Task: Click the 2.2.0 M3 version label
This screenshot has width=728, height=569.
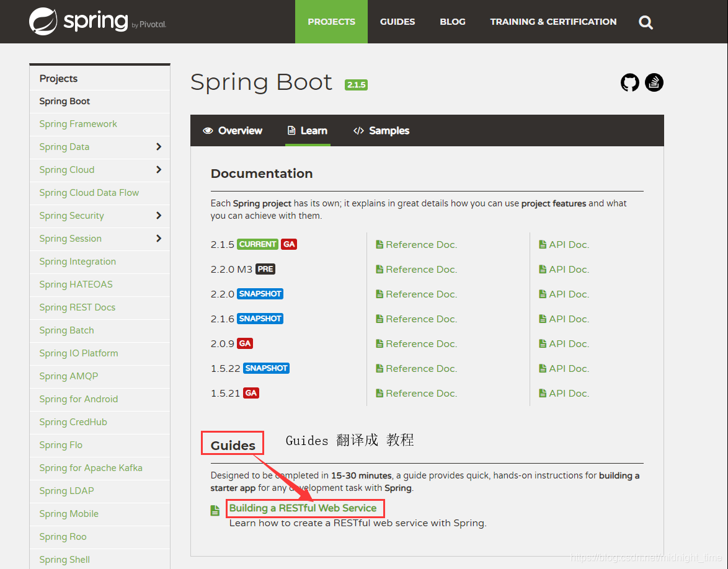Action: click(x=231, y=269)
